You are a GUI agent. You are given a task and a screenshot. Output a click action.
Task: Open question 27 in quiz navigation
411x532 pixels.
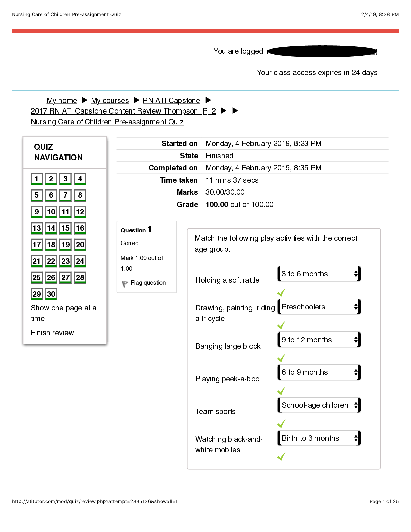[65, 278]
